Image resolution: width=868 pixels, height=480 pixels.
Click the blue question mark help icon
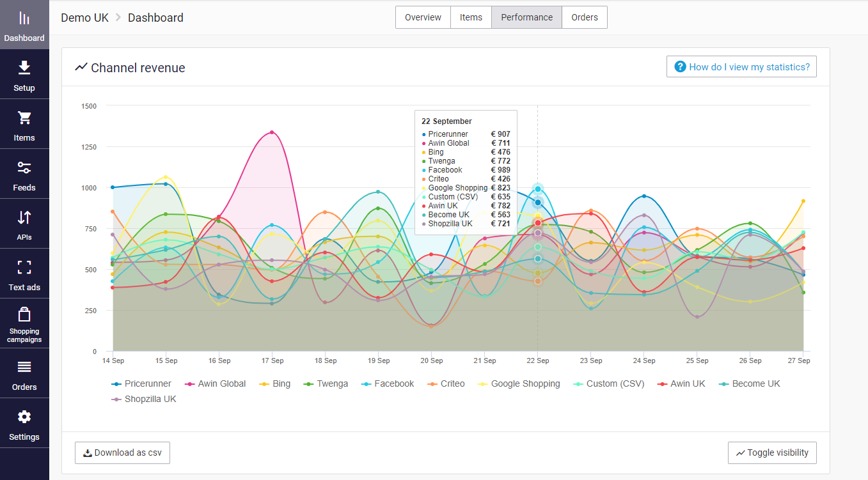[681, 66]
